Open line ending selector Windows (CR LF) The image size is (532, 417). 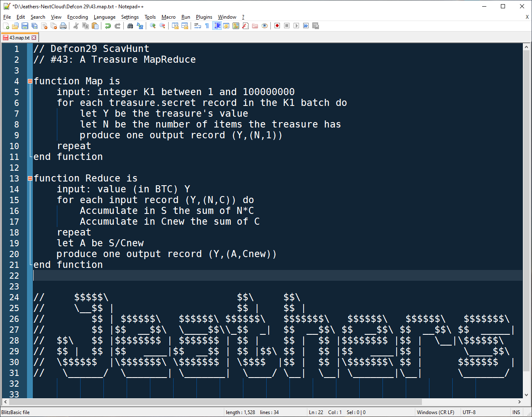435,412
